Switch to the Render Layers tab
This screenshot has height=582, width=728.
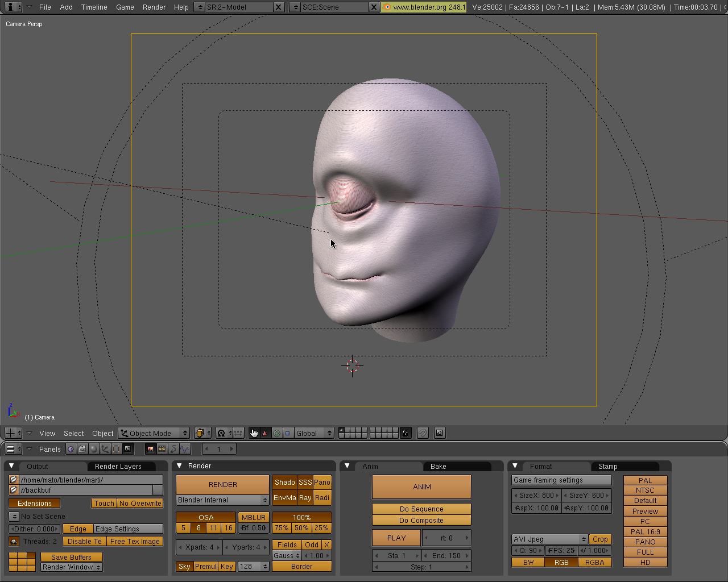[x=118, y=467]
